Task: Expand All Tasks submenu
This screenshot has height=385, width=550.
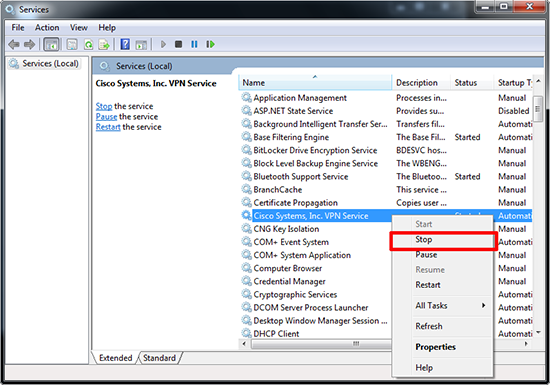Action: click(443, 305)
